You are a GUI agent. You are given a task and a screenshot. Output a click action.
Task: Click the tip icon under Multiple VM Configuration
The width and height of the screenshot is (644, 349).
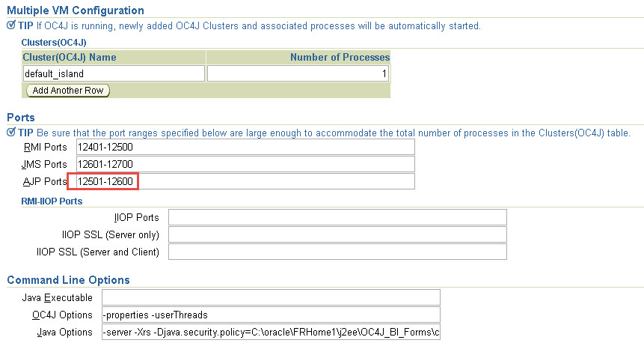[x=10, y=25]
